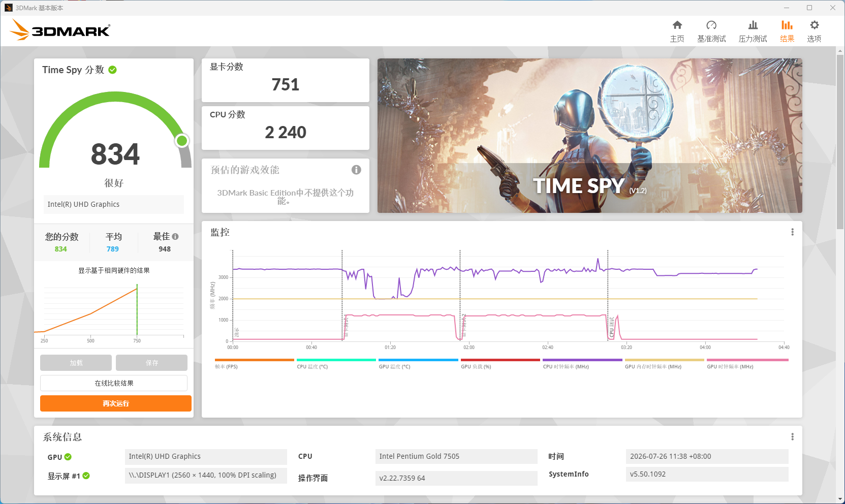This screenshot has width=845, height=504.
Task: Click the 2026-07-26 11:38 time field
Action: coord(707,456)
